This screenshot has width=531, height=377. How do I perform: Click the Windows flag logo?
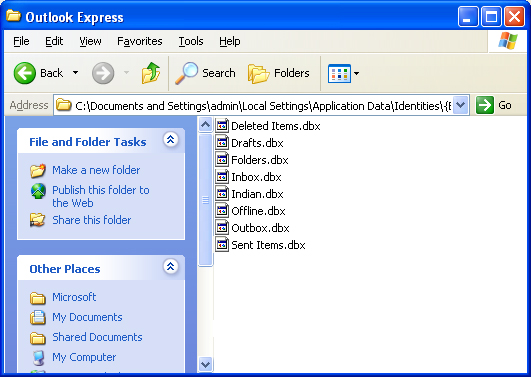click(507, 41)
